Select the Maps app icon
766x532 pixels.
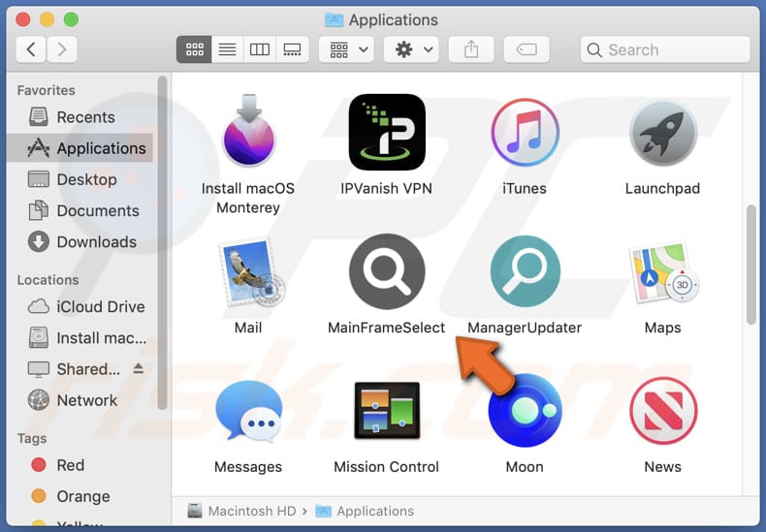click(x=663, y=271)
